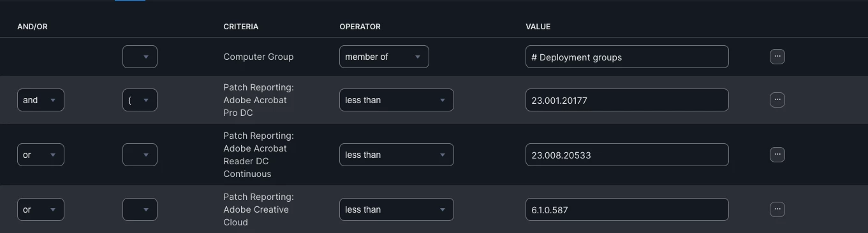Change 'or' operator on Acrobat Reader row
This screenshot has width=868, height=233.
[x=40, y=155]
